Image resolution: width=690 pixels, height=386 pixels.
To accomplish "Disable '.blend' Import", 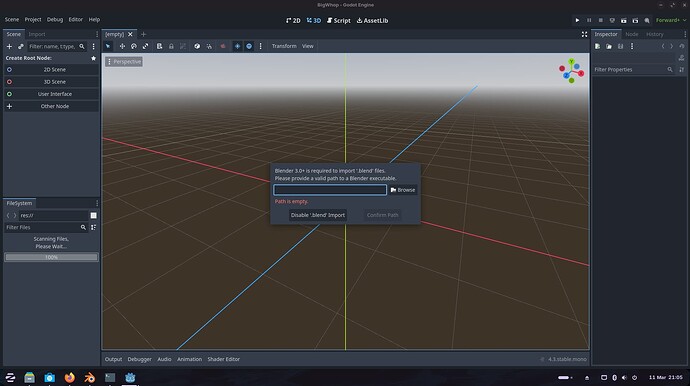I will pyautogui.click(x=318, y=215).
